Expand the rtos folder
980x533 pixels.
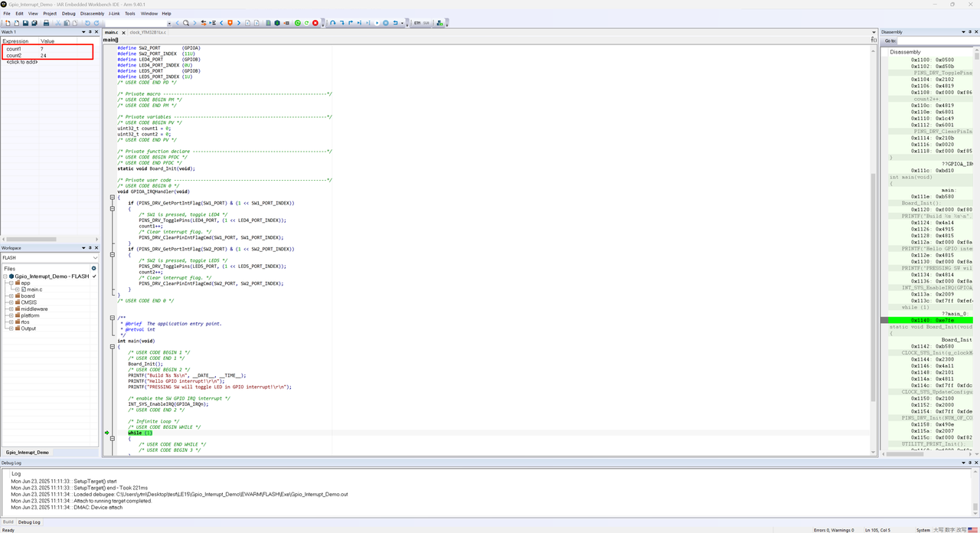(x=11, y=322)
